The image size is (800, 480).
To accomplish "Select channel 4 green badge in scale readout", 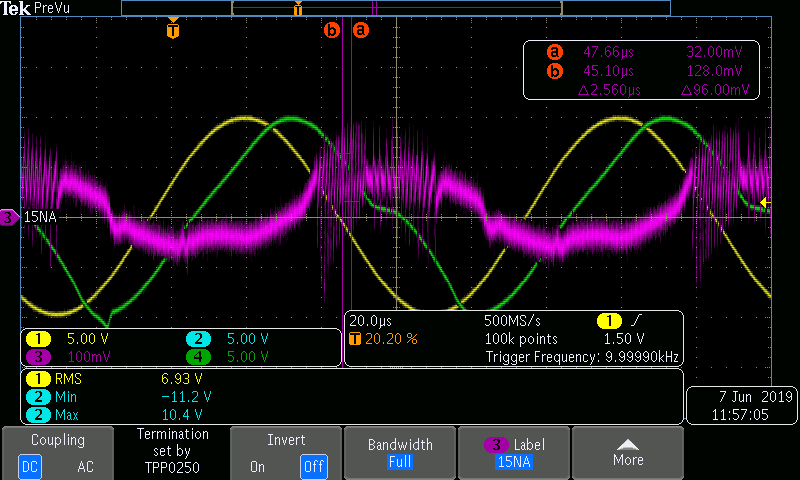I will [198, 357].
